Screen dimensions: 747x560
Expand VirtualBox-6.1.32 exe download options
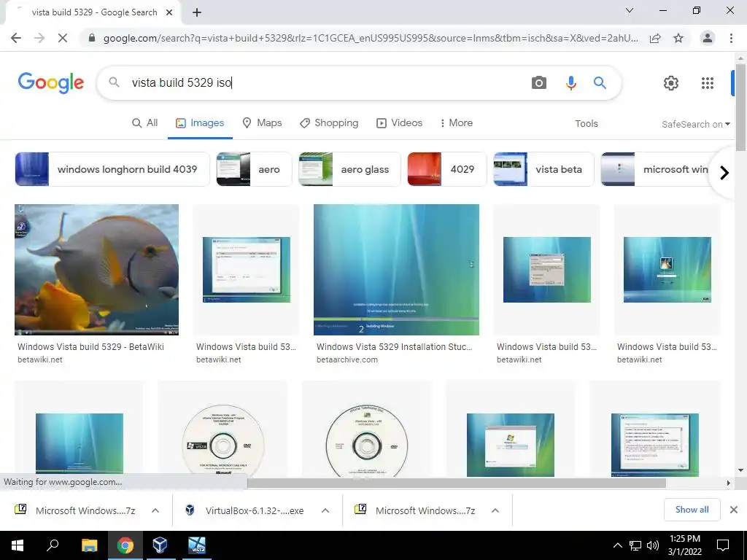(x=325, y=510)
